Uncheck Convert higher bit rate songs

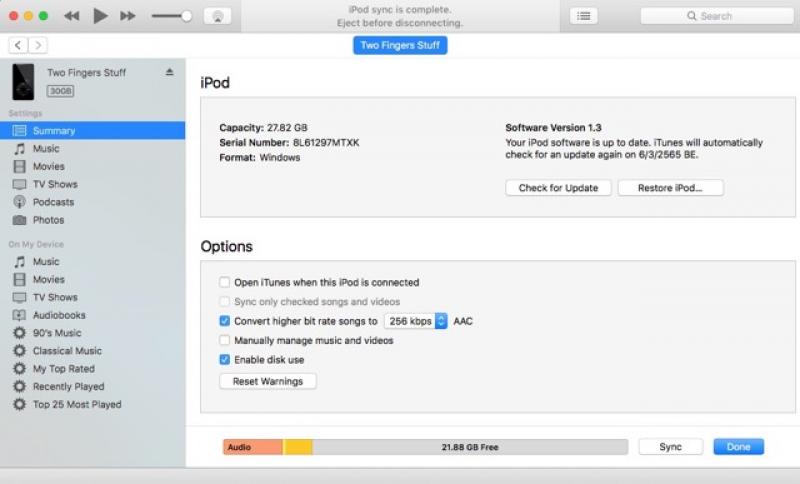(224, 321)
